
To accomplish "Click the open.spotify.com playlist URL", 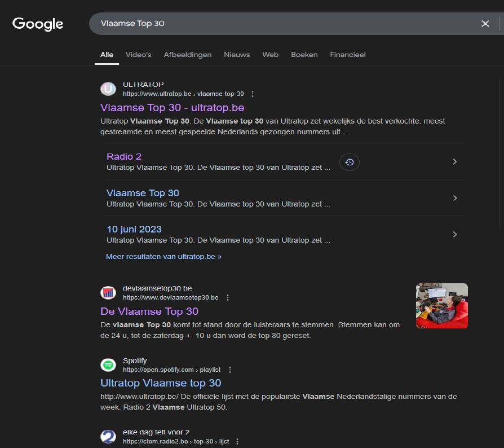I will pos(171,370).
